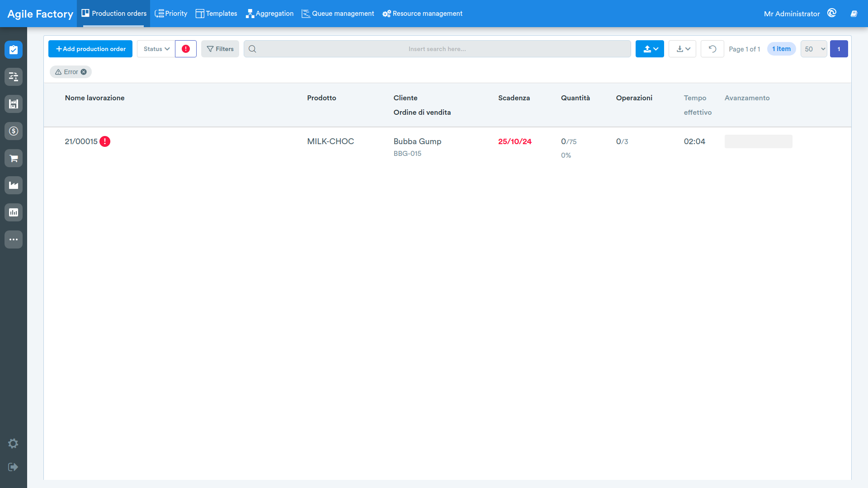Toggle the red error status filter
The image size is (868, 488).
click(186, 49)
